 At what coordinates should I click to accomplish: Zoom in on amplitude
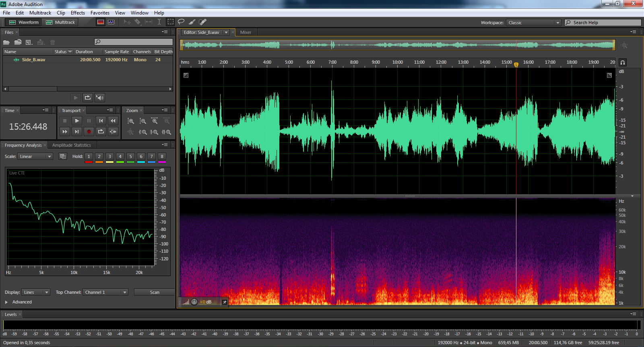(131, 121)
